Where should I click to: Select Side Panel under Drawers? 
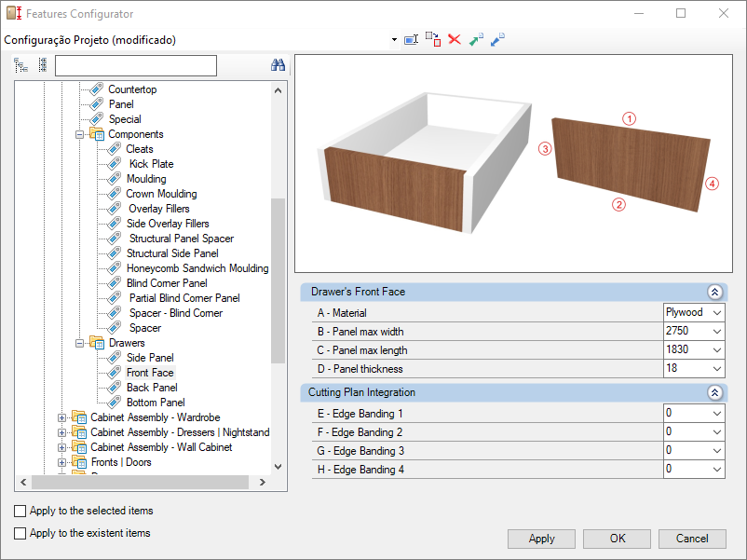150,358
